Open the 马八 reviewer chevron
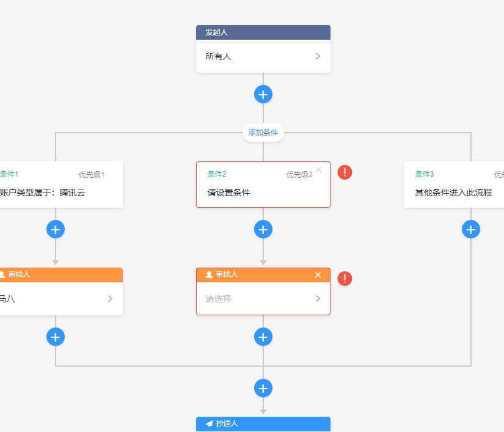The image size is (504, 432). (x=110, y=299)
